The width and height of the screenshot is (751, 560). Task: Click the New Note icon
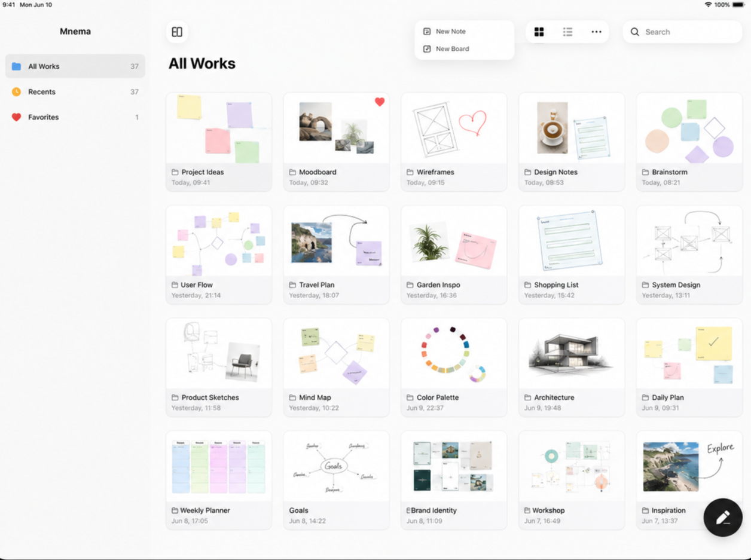tap(427, 31)
